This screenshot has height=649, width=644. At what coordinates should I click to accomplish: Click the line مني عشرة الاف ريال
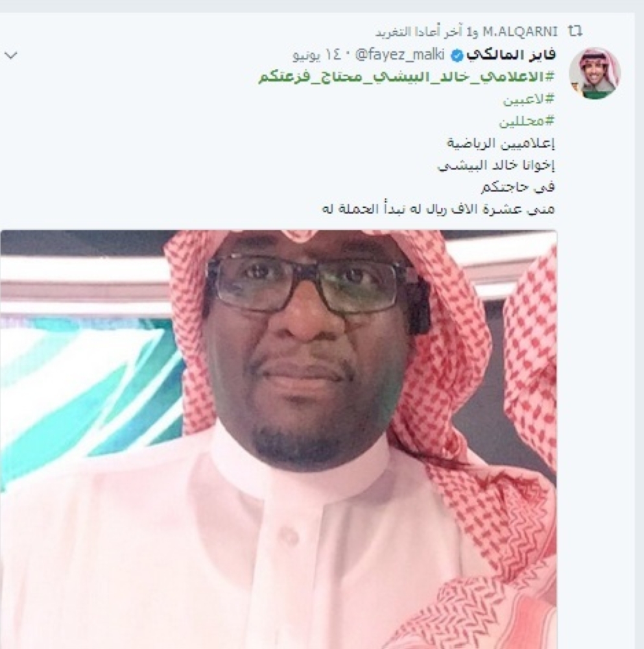point(438,209)
